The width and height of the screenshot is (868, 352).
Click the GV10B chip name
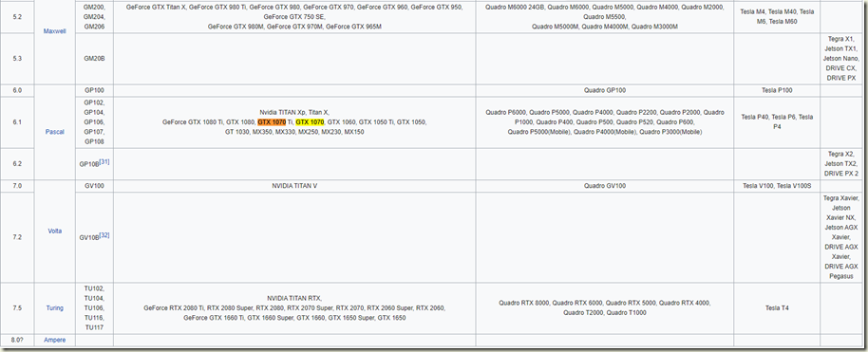point(89,237)
